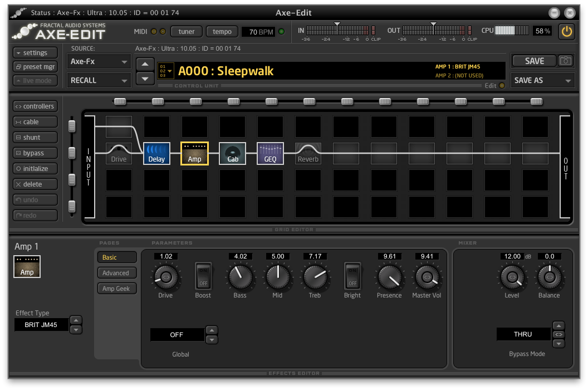Image resolution: width=588 pixels, height=390 pixels.
Task: Click the controllers tool button
Action: [35, 106]
